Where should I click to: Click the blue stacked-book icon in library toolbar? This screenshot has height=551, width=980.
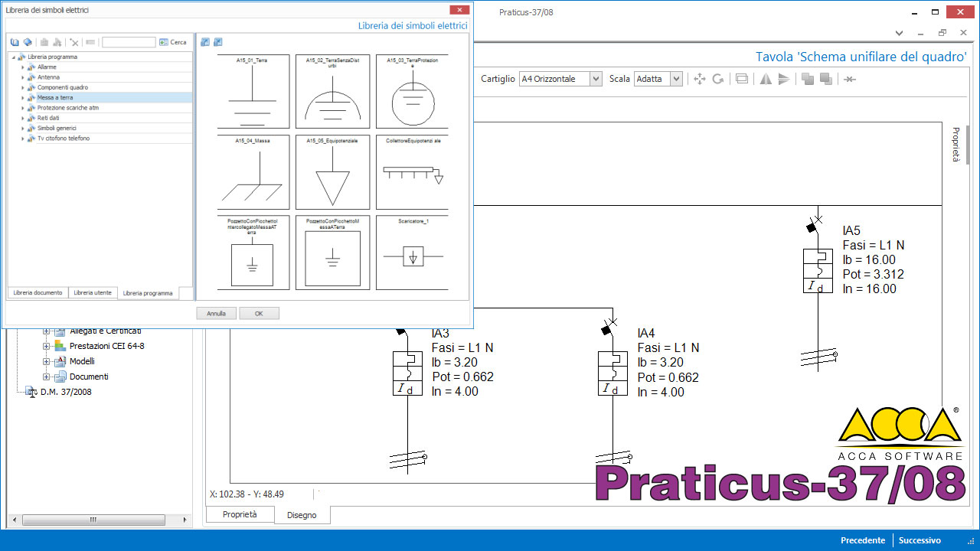(x=27, y=42)
